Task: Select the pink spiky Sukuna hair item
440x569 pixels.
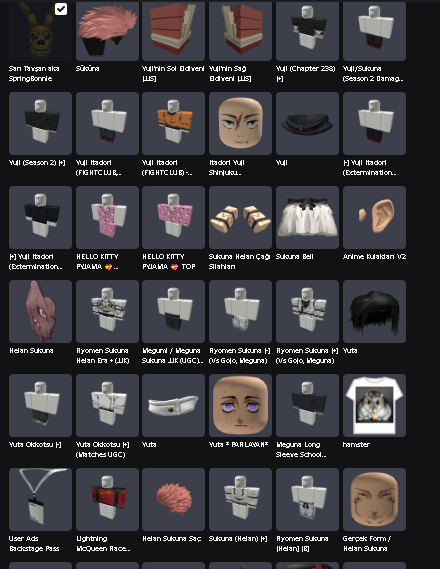Action: (107, 30)
